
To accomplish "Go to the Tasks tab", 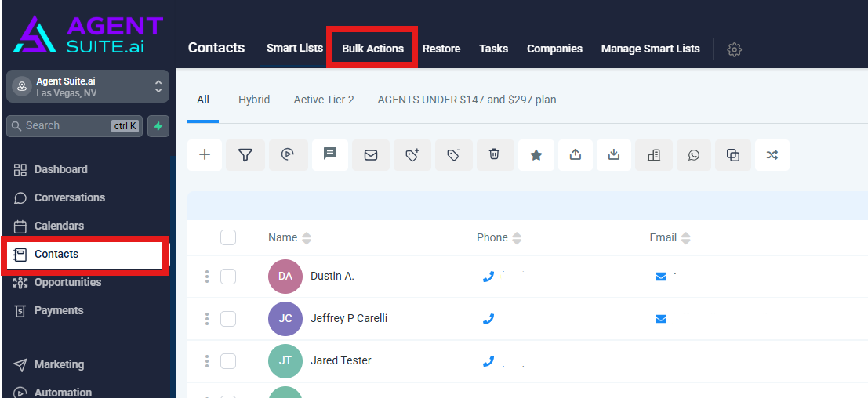I will (x=494, y=49).
